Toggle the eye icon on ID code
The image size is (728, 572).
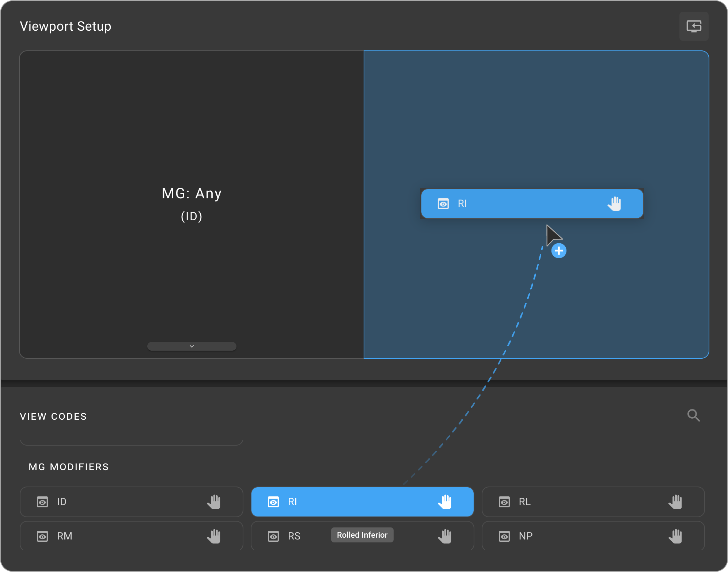pyautogui.click(x=42, y=502)
